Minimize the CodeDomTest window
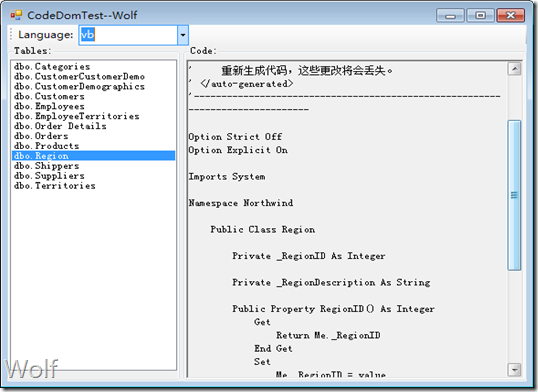 pos(450,16)
